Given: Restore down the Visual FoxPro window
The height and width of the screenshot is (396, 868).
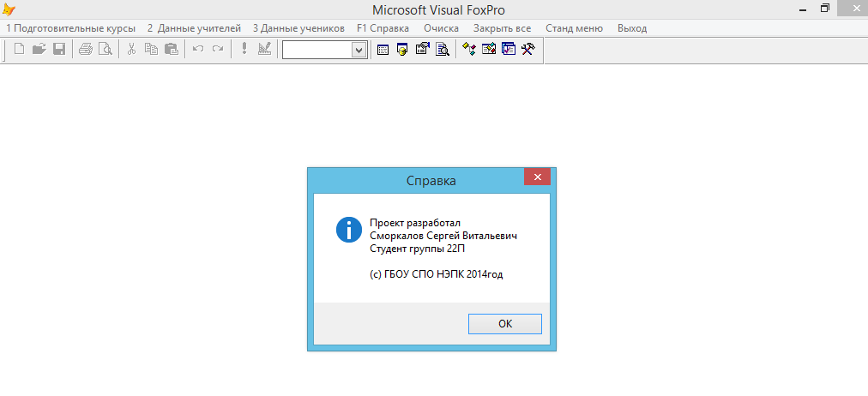Looking at the screenshot, I should [x=825, y=9].
